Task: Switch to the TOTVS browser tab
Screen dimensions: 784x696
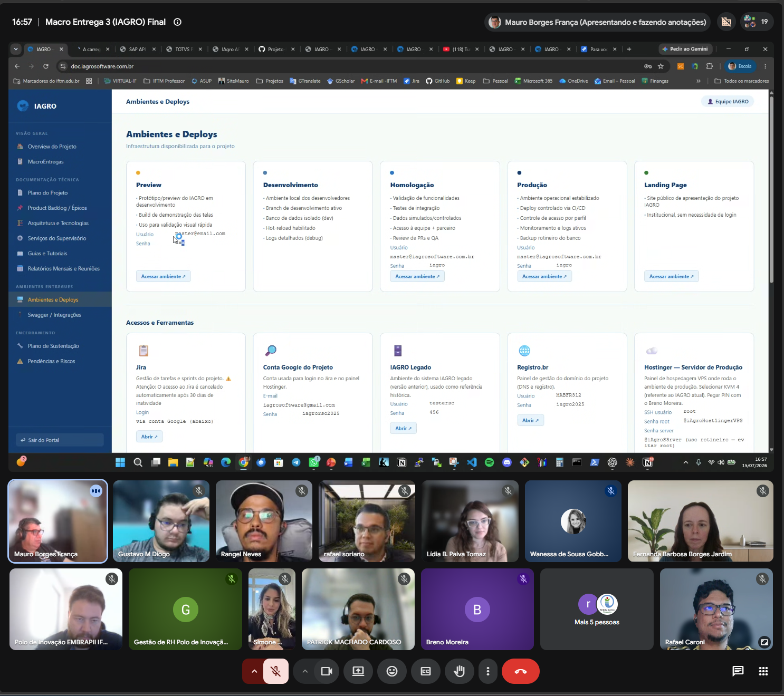Action: [182, 49]
